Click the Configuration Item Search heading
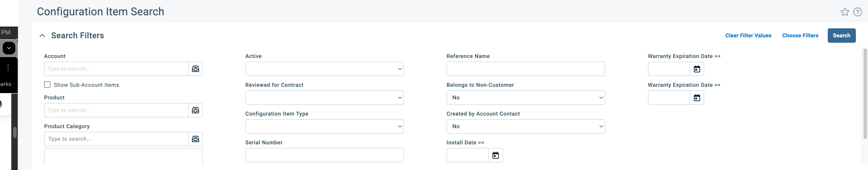The image size is (868, 170). pyautogui.click(x=100, y=12)
